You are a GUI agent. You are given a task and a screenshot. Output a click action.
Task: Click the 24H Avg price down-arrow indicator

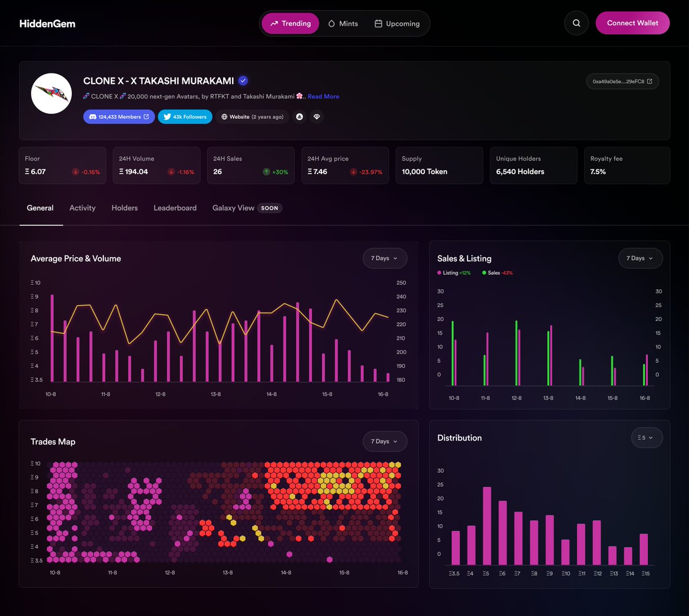coord(353,172)
